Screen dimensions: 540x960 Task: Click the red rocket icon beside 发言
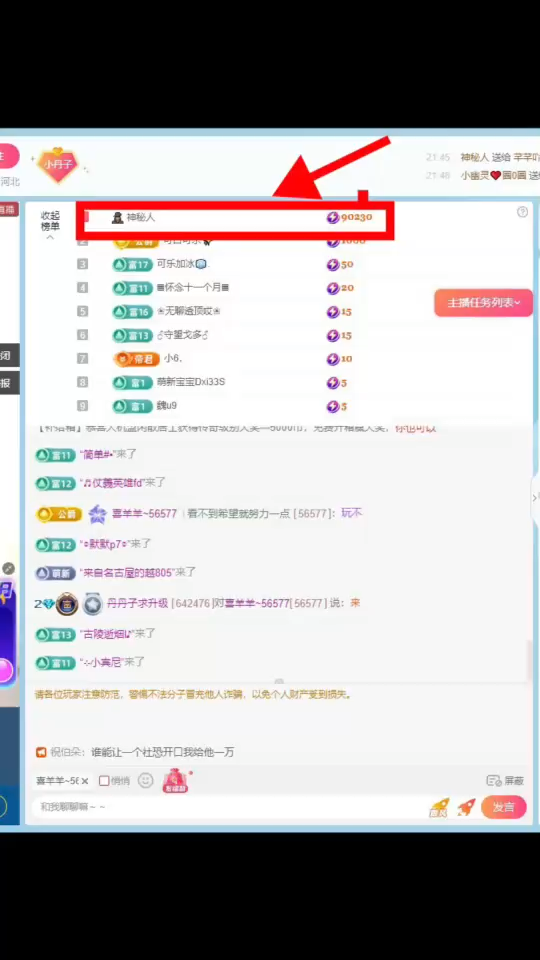[x=467, y=808]
